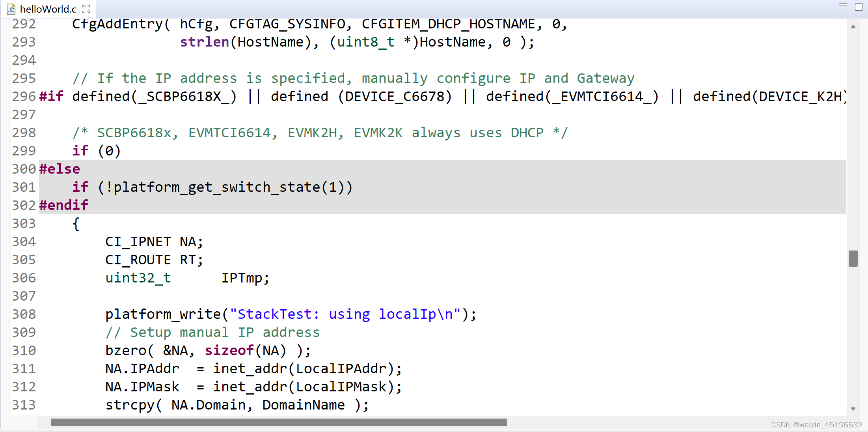Click the vertical scrollbar up arrow

[853, 27]
